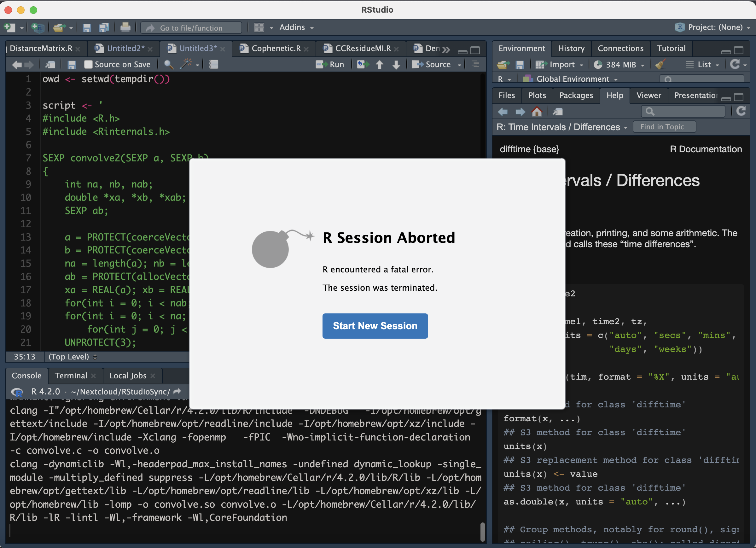Switch to the Packages tab
Image resolution: width=756 pixels, height=548 pixels.
(576, 95)
